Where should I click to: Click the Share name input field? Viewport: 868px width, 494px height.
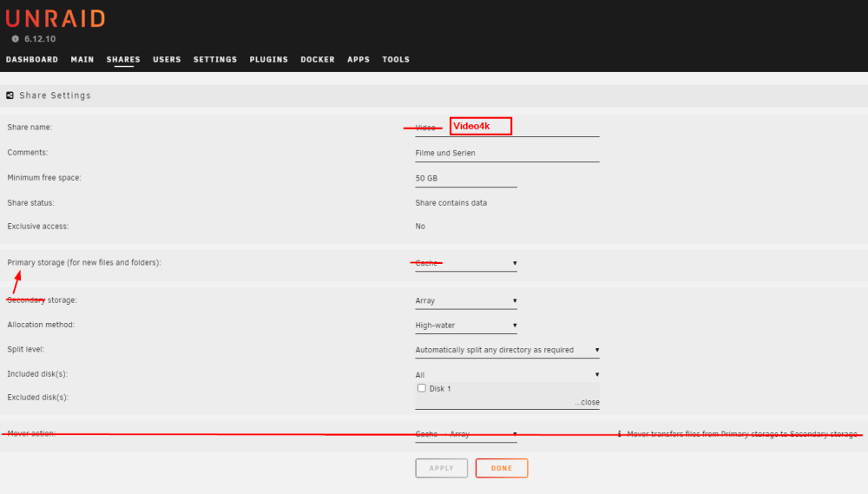click(x=507, y=128)
